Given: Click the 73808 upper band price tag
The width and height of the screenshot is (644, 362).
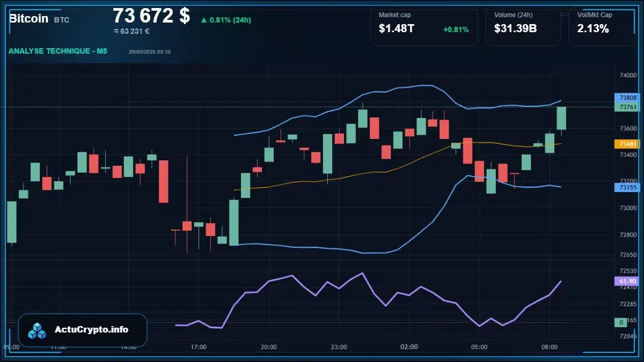Looking at the screenshot, I should tap(627, 98).
